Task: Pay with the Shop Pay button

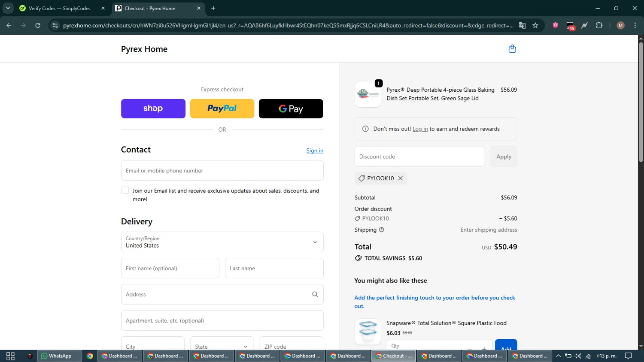Action: pos(153,109)
